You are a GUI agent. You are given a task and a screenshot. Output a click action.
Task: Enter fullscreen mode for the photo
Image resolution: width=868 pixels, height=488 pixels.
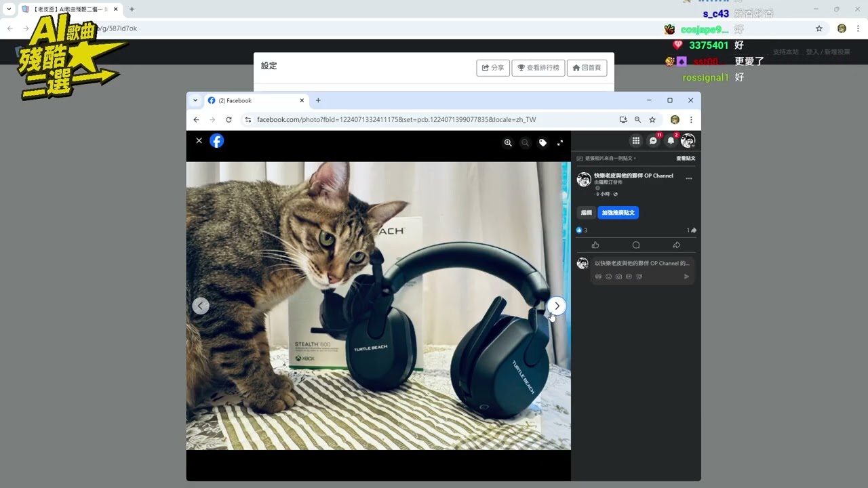click(x=560, y=142)
